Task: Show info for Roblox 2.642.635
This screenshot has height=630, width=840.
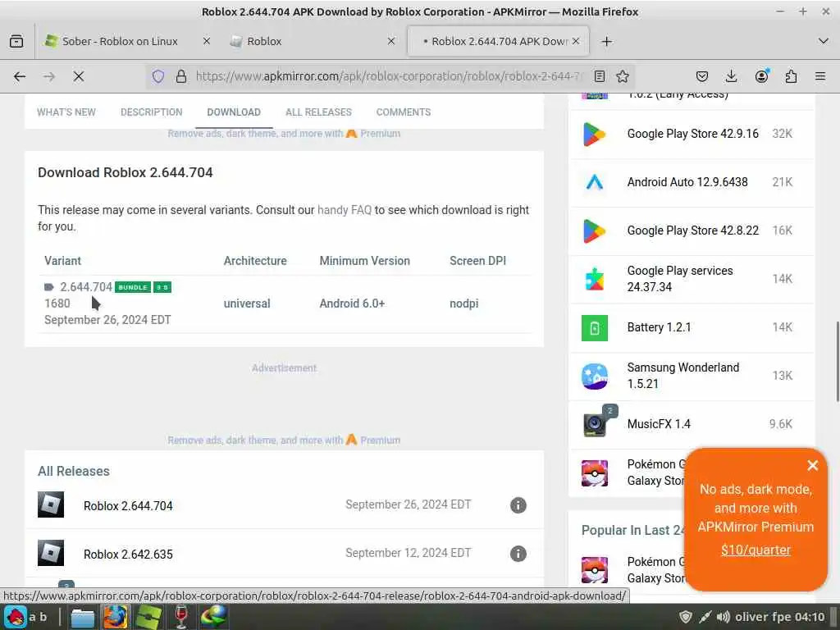Action: pos(518,554)
